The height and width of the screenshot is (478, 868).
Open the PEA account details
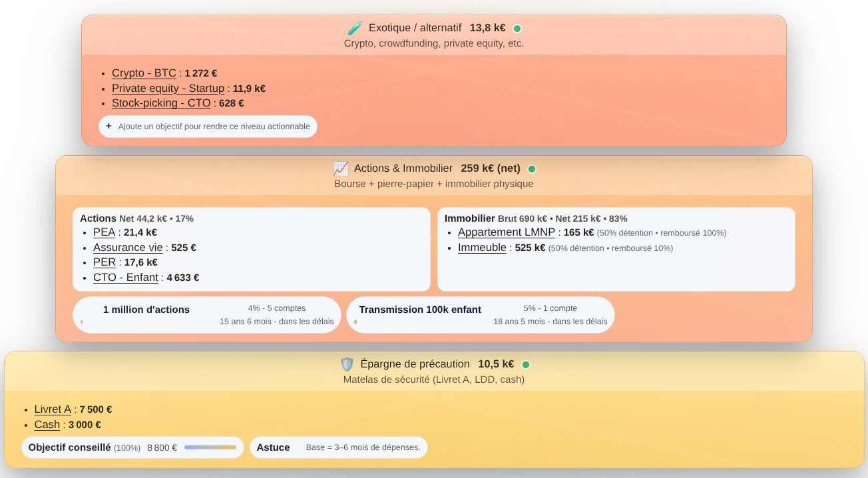[x=104, y=232]
